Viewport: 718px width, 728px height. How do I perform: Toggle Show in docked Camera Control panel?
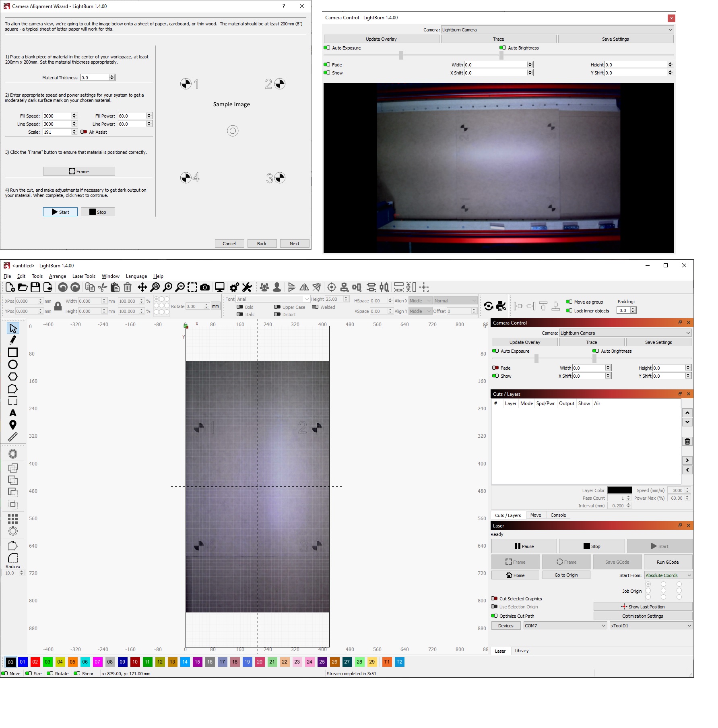point(495,376)
